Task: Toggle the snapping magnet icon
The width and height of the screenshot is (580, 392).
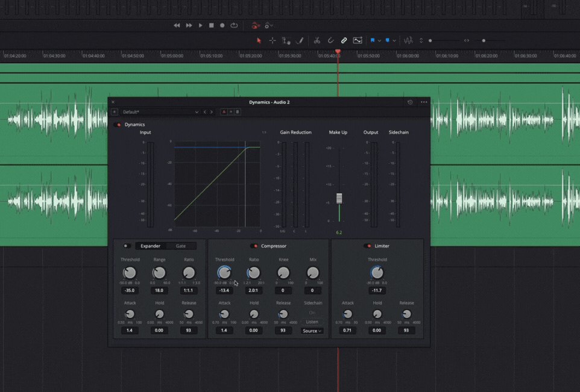Action: [x=330, y=40]
